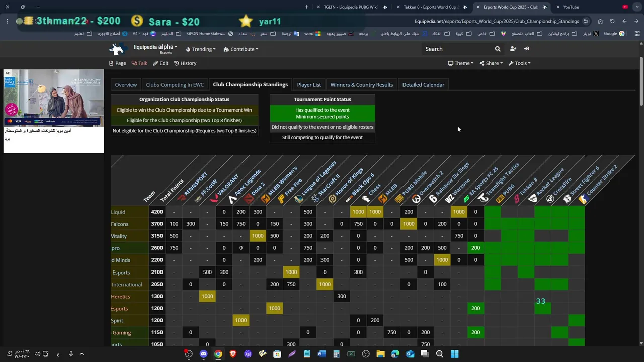Image resolution: width=644 pixels, height=362 pixels.
Task: Open the Chess knight icon column header
Action: (366, 199)
